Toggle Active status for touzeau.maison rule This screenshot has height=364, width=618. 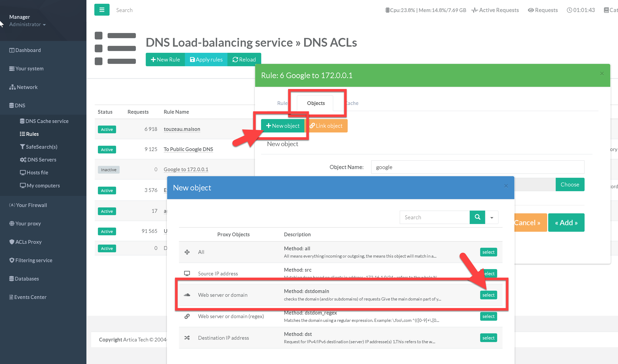click(107, 129)
